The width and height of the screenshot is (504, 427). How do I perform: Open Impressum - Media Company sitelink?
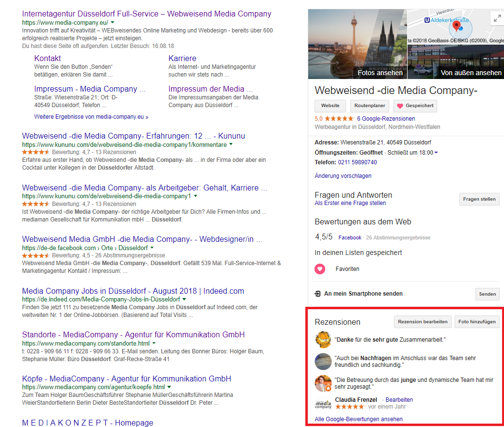point(90,89)
